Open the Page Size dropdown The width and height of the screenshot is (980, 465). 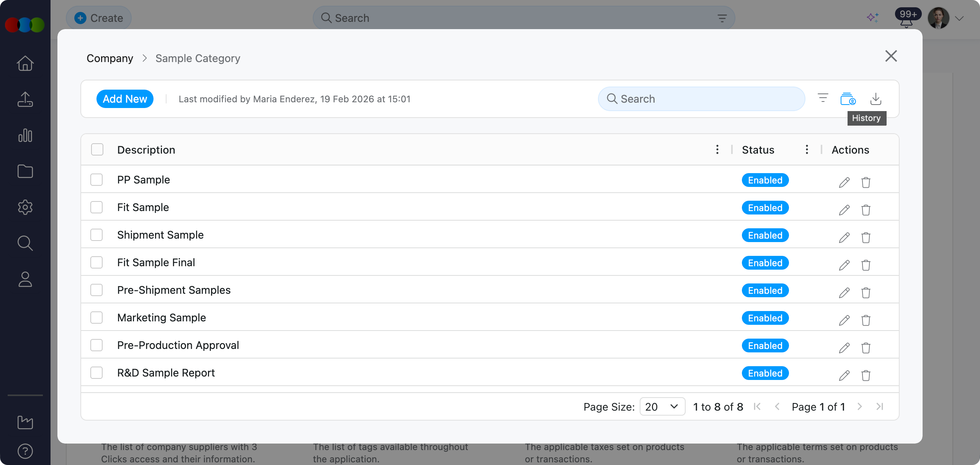tap(662, 406)
